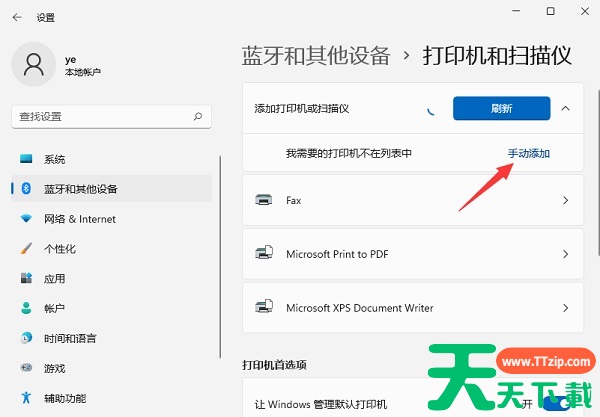Select the Time and language clock icon
600x417 pixels.
tap(26, 338)
